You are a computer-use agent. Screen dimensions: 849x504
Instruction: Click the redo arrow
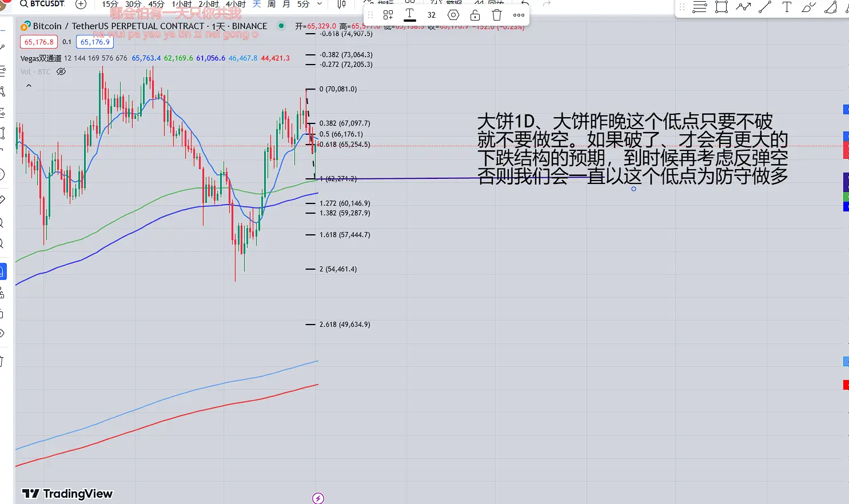coord(547,3)
